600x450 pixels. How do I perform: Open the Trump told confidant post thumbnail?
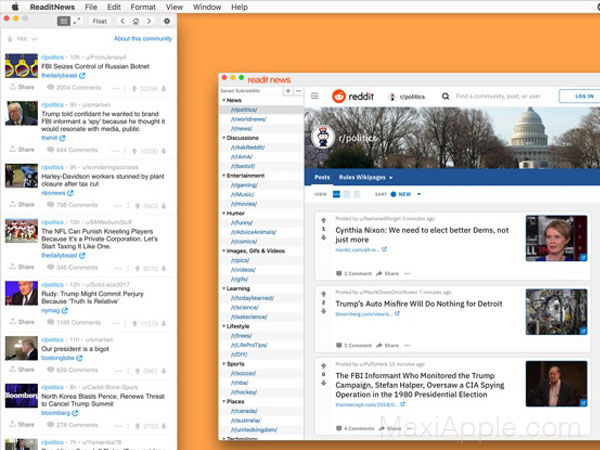(21, 113)
